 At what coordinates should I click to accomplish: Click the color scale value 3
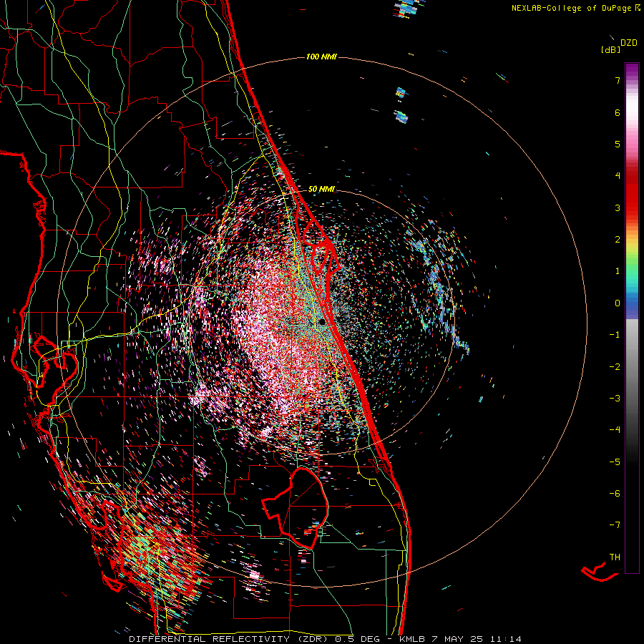618,208
